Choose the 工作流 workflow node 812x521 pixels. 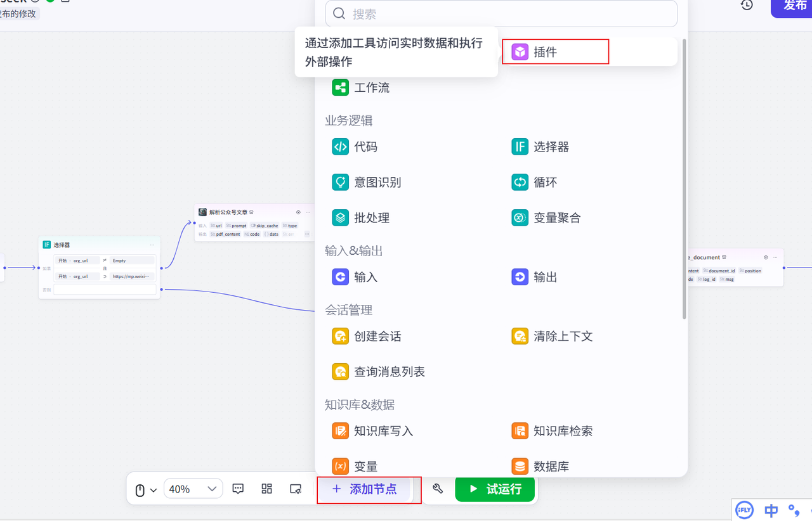[x=361, y=87]
